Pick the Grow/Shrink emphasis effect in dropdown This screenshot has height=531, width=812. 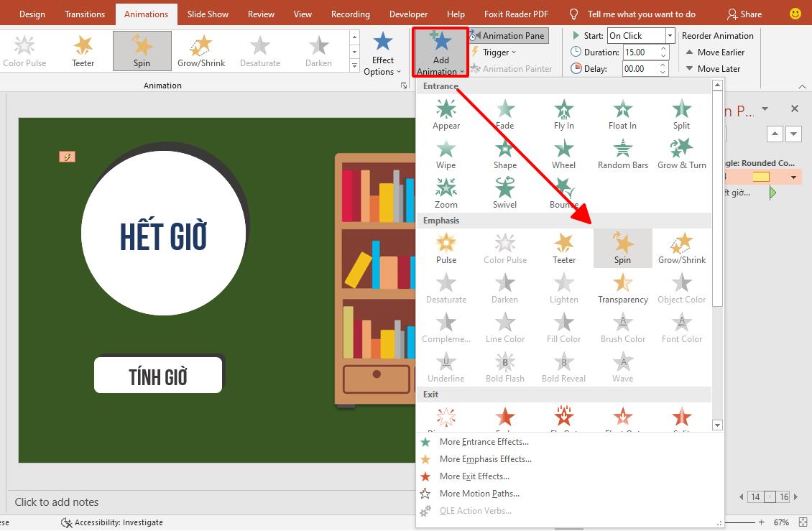point(681,248)
